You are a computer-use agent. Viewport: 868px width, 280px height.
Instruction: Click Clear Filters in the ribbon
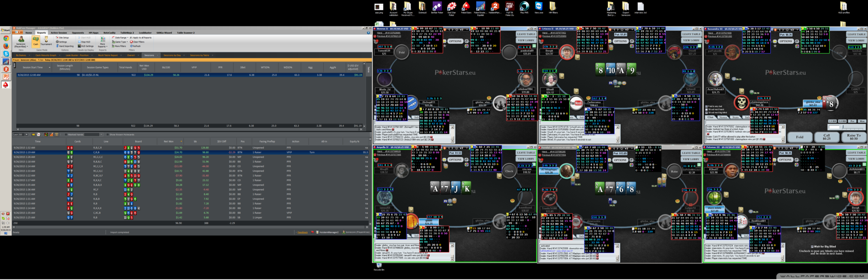[x=137, y=42]
